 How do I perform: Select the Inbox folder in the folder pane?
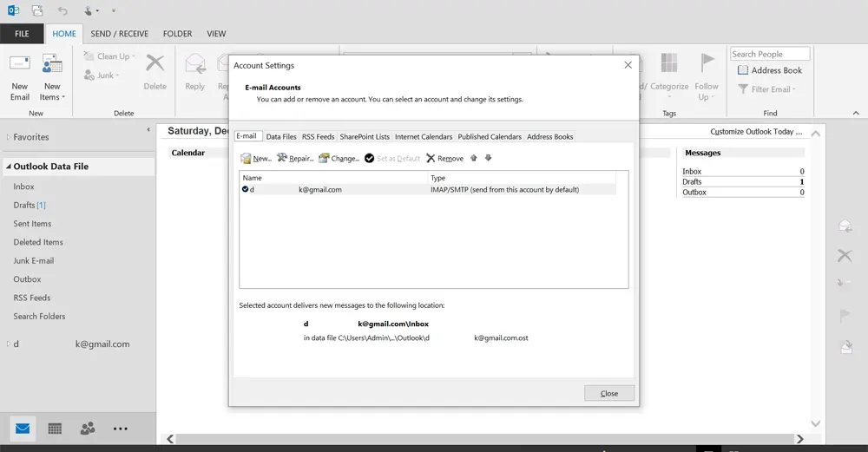(23, 187)
